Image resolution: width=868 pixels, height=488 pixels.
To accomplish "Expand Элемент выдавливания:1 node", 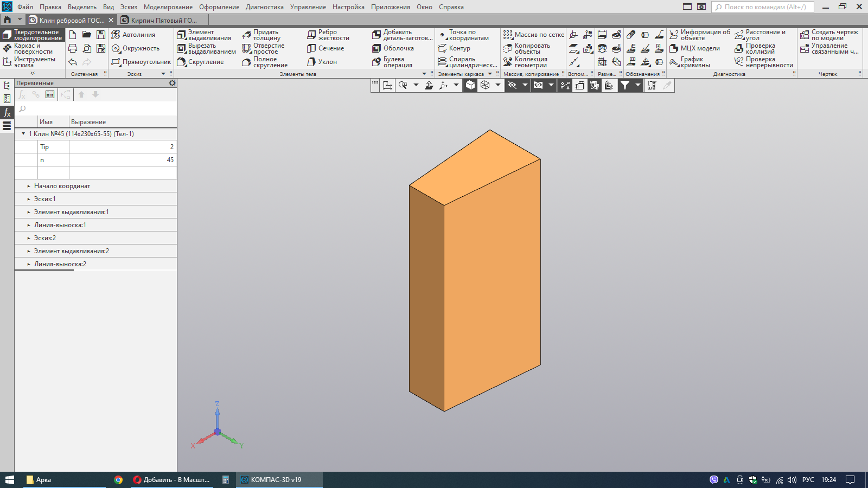I will [29, 212].
